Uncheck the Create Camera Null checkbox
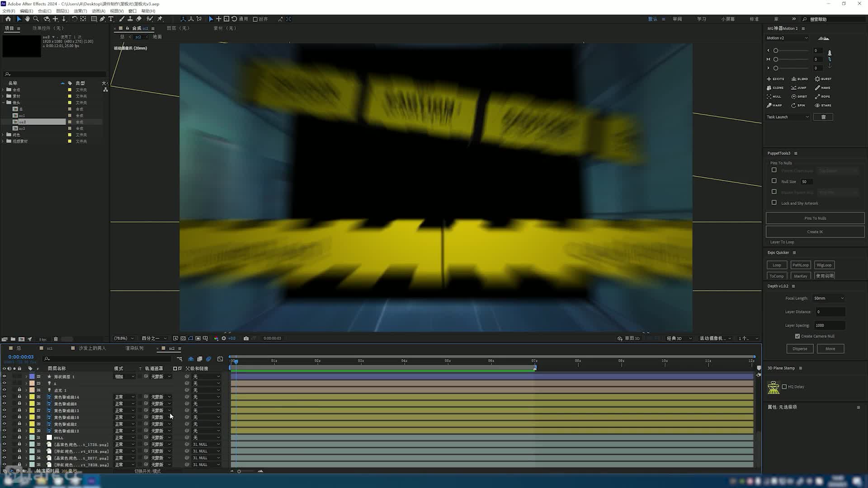Screen dimensions: 868x488 [797, 336]
